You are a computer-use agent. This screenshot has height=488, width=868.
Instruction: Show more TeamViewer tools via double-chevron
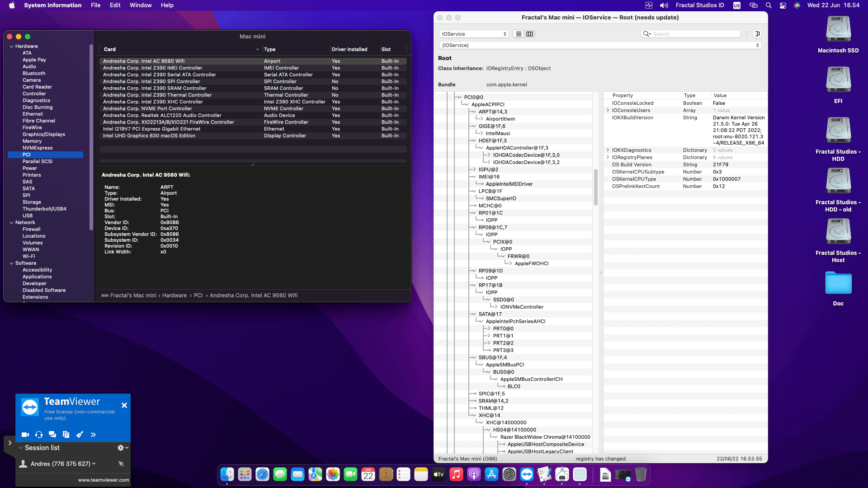pos(93,435)
